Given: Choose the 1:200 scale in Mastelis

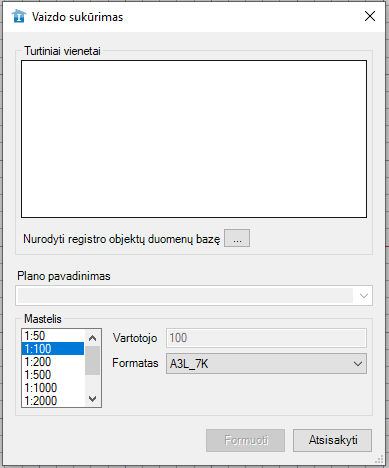Looking at the screenshot, I should [53, 362].
